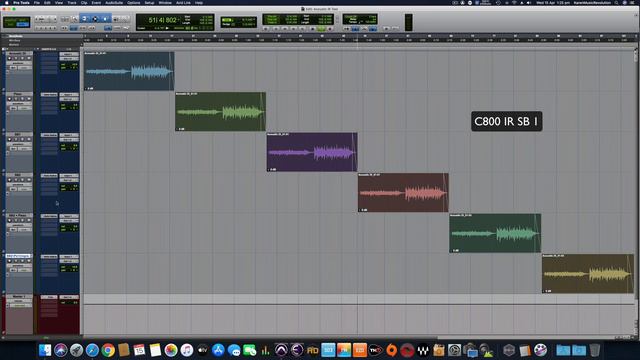
Task: Click the Record transport button
Action: click(330, 29)
